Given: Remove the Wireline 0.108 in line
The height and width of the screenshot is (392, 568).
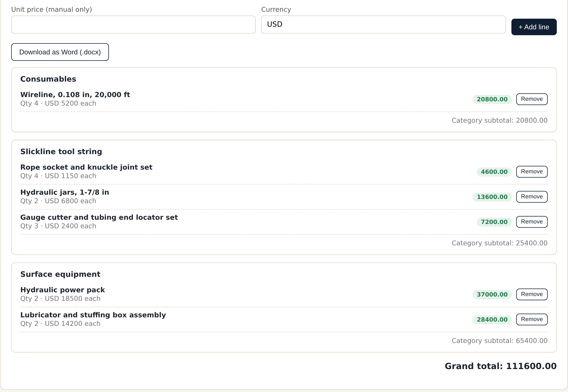Looking at the screenshot, I should [x=532, y=99].
